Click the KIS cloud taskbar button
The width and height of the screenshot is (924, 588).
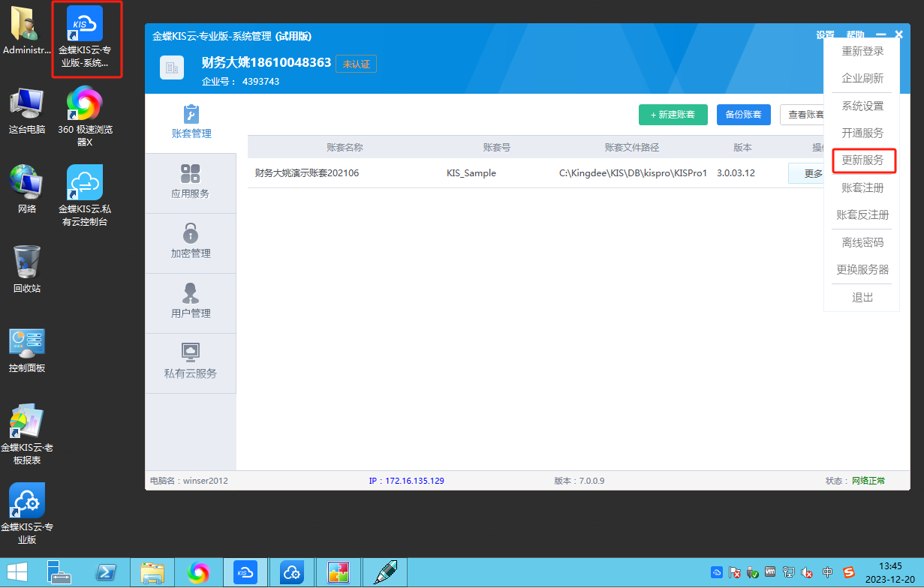pyautogui.click(x=245, y=573)
